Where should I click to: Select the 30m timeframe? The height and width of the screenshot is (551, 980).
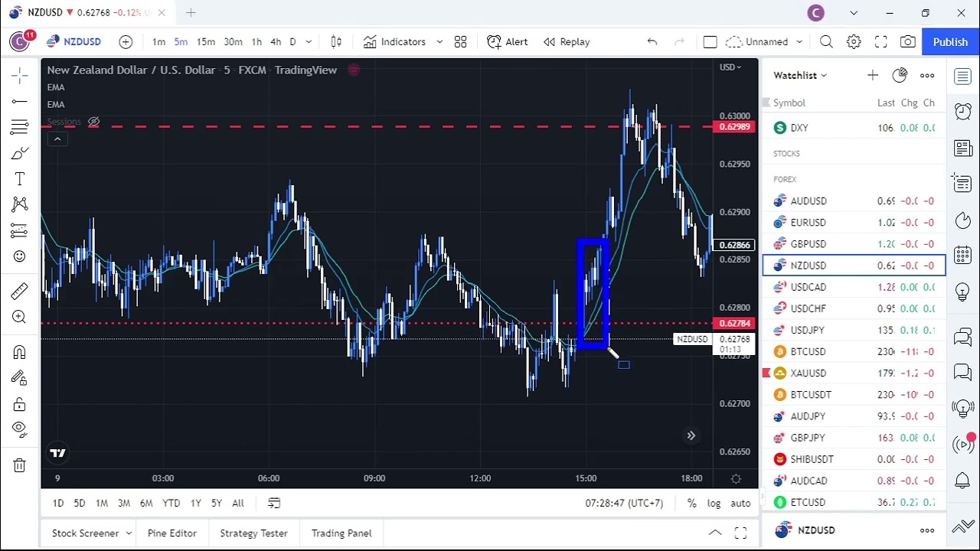[x=233, y=42]
